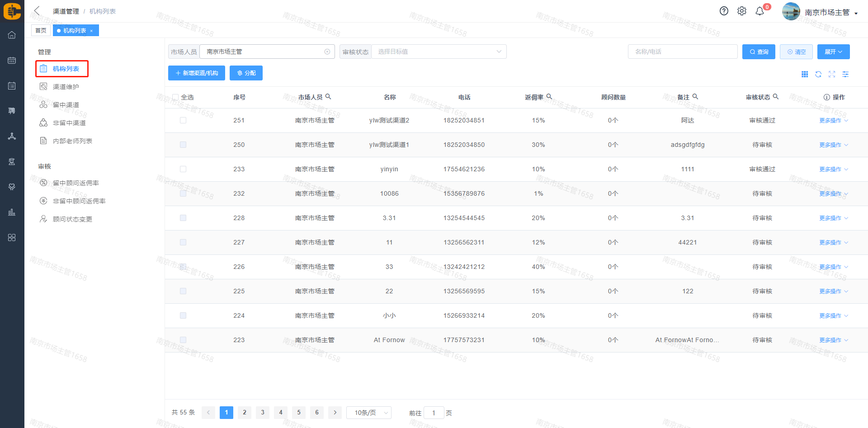Open the 审核状态 dropdown
This screenshot has height=428, width=868.
pyautogui.click(x=439, y=52)
